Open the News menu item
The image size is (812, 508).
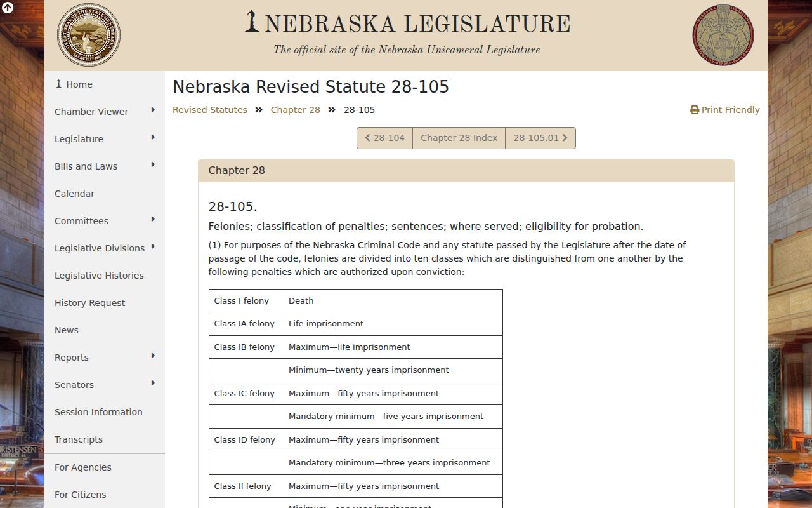click(105, 330)
